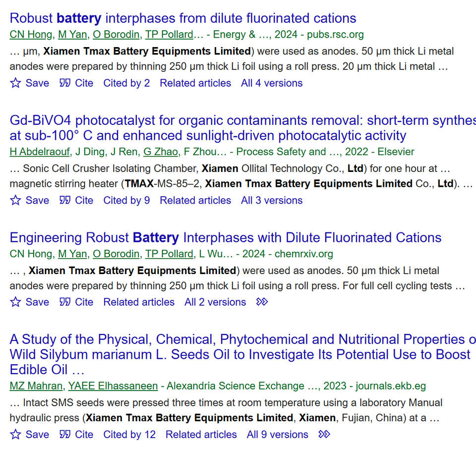Show articles under 'Cited by 12'
476x450 pixels.
coord(129,435)
